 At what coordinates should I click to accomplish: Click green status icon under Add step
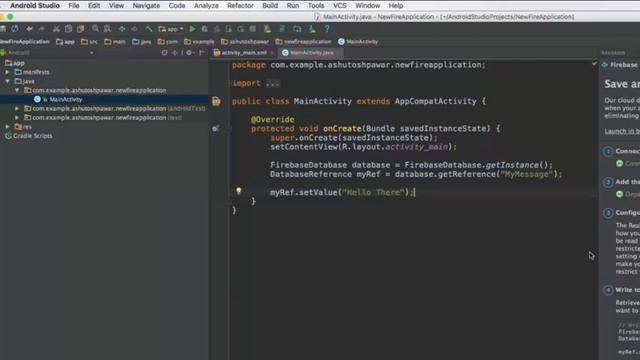pyautogui.click(x=620, y=194)
